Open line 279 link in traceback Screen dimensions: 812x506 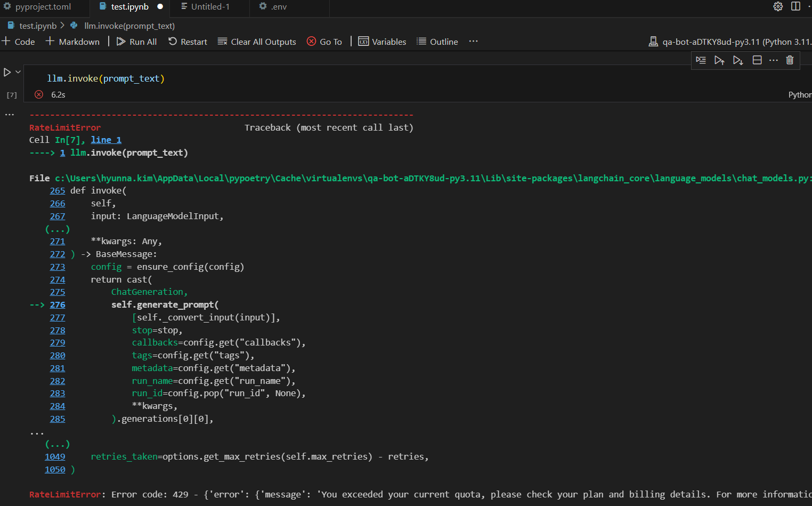click(x=58, y=342)
